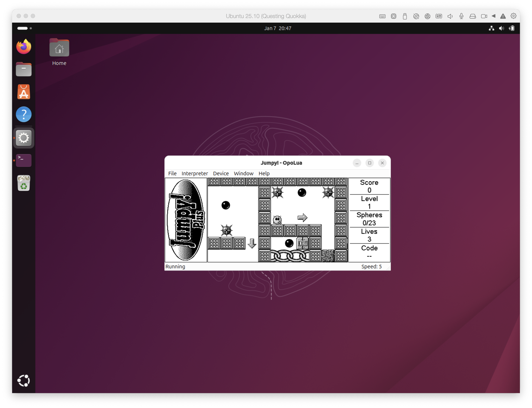Open the Ubuntu App Center icon
This screenshot has width=532, height=408.
24,92
